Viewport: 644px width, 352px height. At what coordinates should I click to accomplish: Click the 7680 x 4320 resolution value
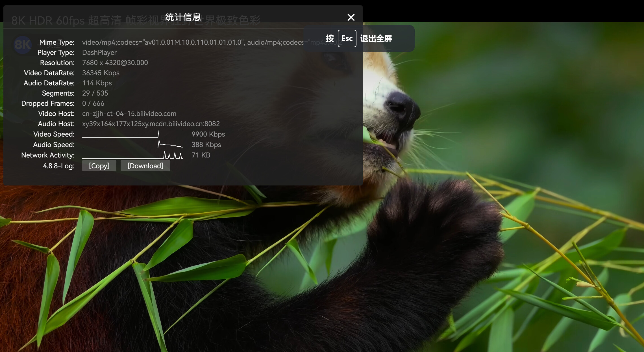tap(115, 63)
